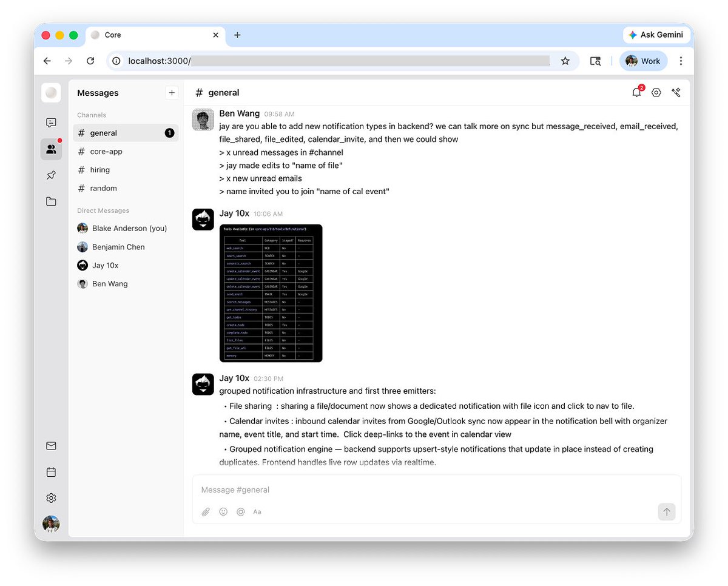This screenshot has height=586, width=728.
Task: Bookmark this page with the star icon
Action: [x=565, y=61]
